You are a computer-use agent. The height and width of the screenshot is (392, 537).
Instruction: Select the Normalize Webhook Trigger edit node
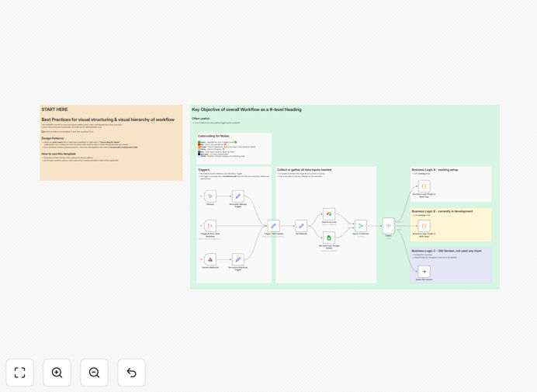click(238, 259)
